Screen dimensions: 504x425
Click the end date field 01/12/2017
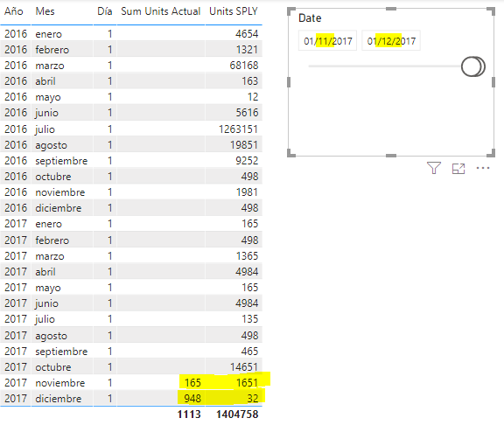pos(391,41)
